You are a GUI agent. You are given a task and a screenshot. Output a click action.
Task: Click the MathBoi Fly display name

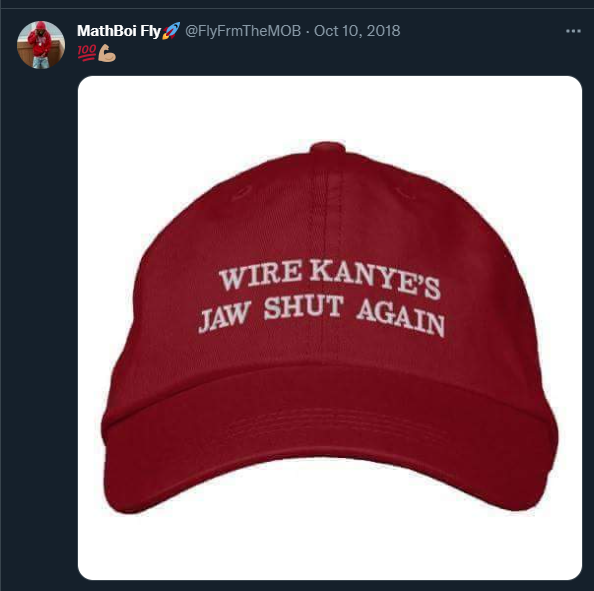point(119,31)
